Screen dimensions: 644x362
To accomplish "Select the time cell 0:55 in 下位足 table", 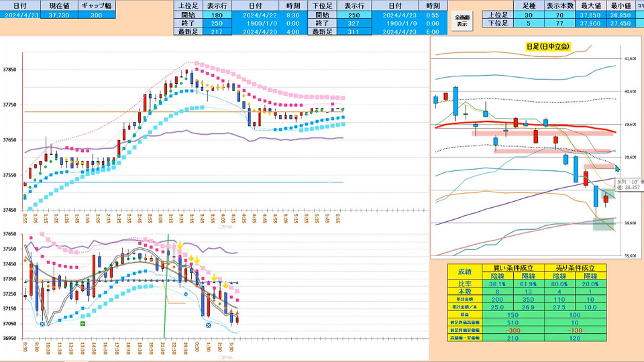I will [x=433, y=15].
